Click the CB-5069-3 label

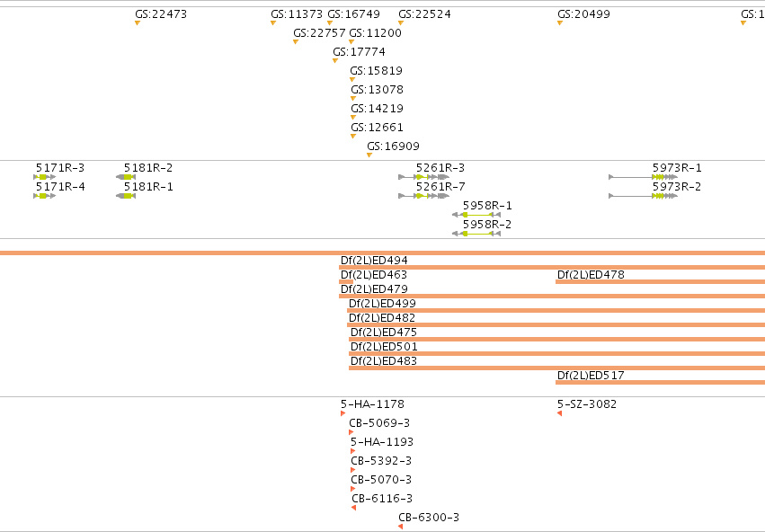[379, 423]
